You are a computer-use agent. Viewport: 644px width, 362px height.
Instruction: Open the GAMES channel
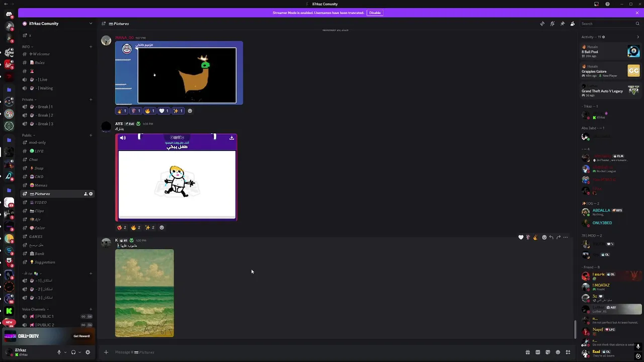(x=57, y=236)
